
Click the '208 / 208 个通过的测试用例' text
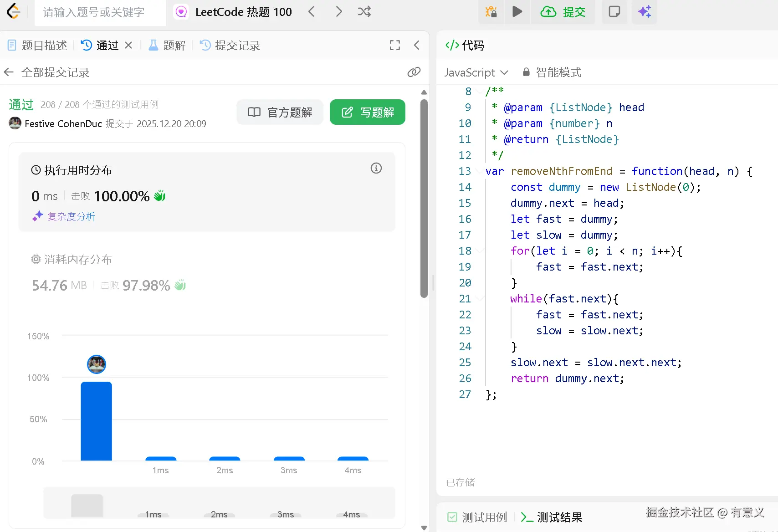click(100, 105)
